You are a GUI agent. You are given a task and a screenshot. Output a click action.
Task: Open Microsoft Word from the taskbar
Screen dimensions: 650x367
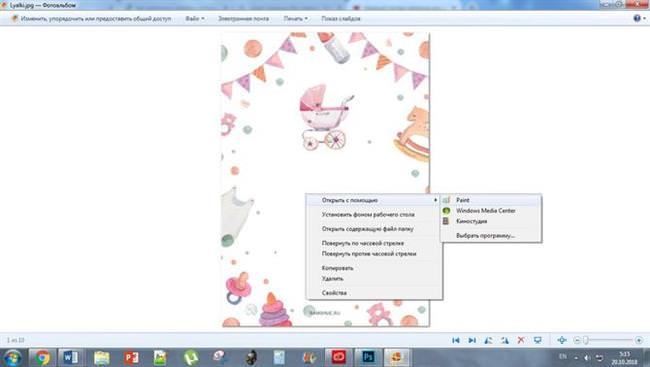[70, 357]
